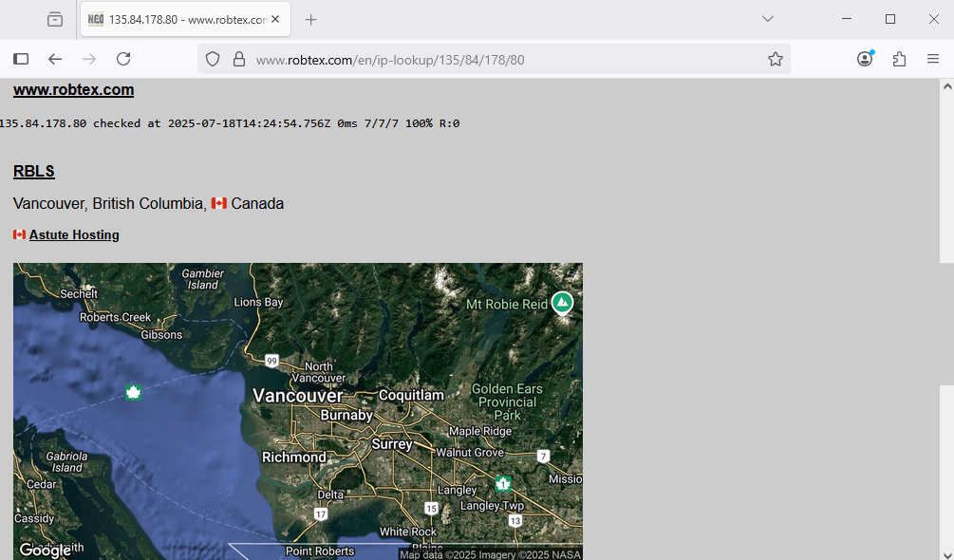The height and width of the screenshot is (560, 954).
Task: Open the application hamburger menu
Action: click(933, 59)
